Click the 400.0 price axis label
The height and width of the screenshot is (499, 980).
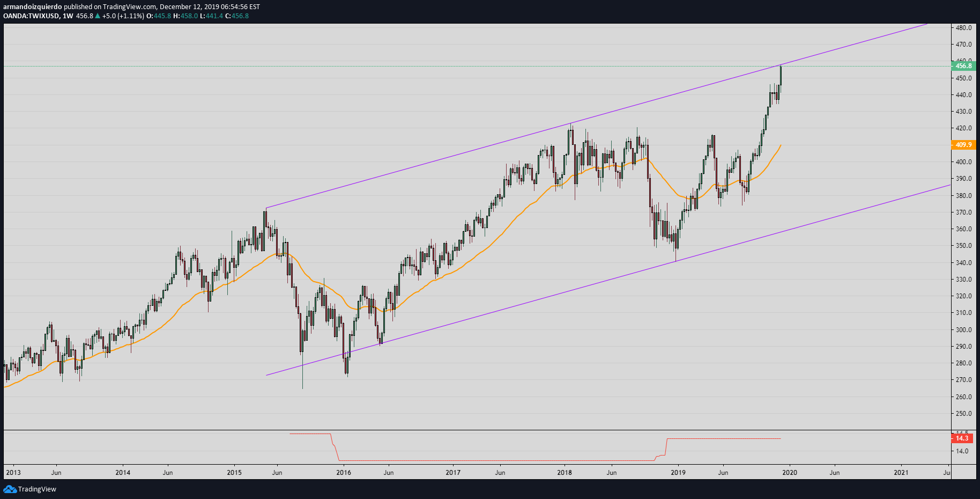coord(963,162)
